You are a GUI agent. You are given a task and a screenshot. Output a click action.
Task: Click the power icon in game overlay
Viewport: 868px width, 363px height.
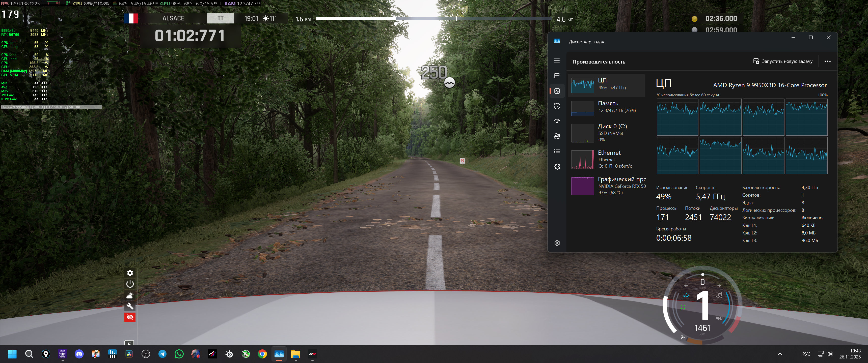click(x=130, y=284)
